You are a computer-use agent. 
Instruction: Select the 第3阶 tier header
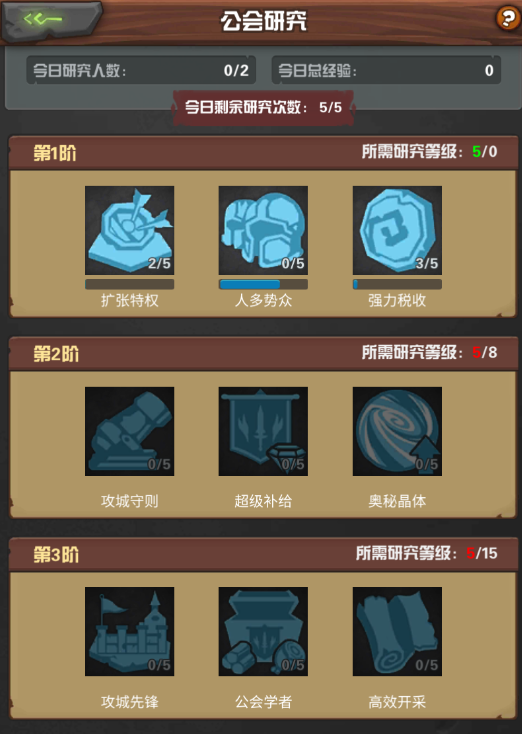[x=263, y=554]
